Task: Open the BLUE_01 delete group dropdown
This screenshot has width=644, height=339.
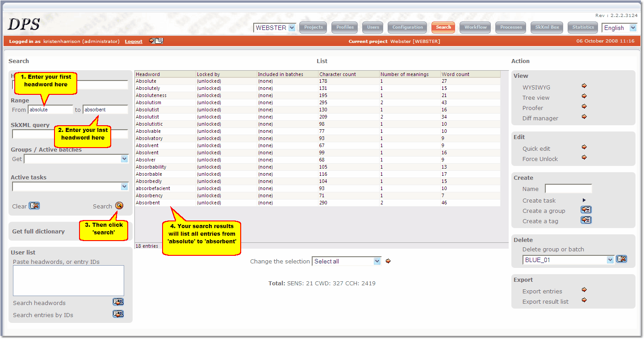Action: (569, 260)
